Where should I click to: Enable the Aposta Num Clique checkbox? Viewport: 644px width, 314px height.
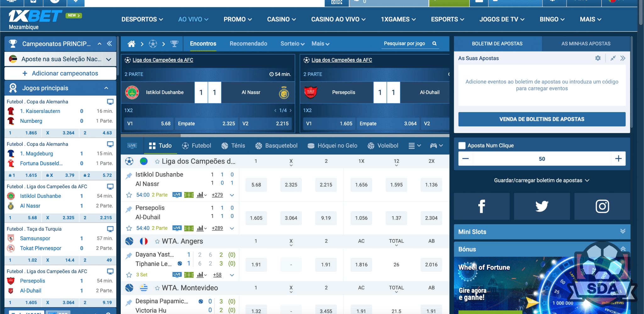pyautogui.click(x=462, y=146)
